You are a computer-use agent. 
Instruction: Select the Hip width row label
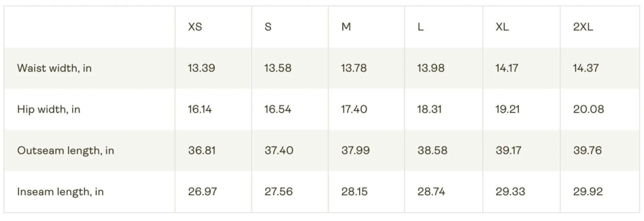49,109
